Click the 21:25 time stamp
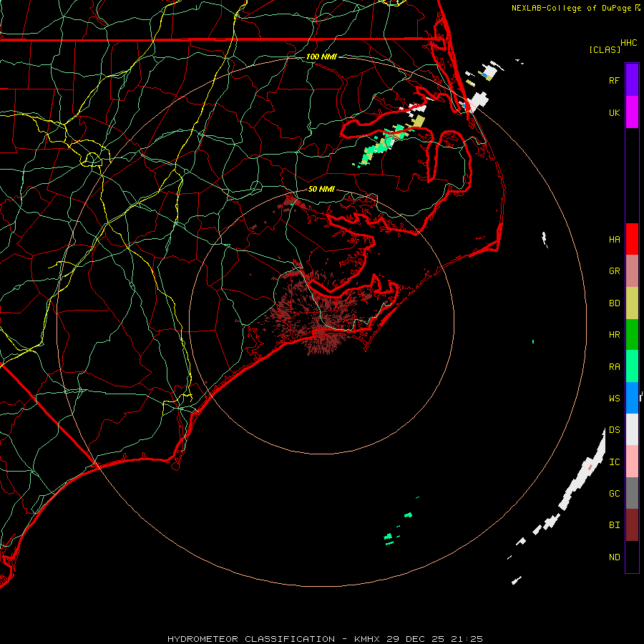The image size is (644, 644). point(467,639)
